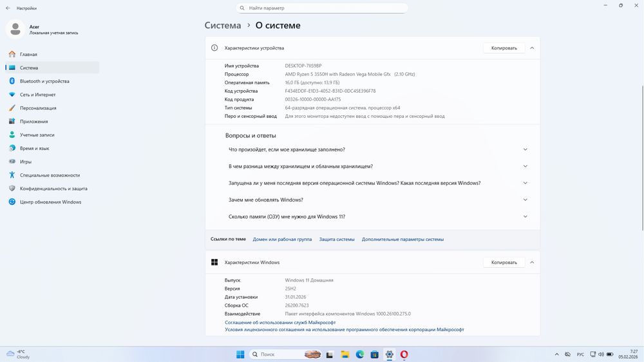This screenshot has width=644, height=362.
Task: Go back using the Настройки back arrow
Action: point(8,8)
